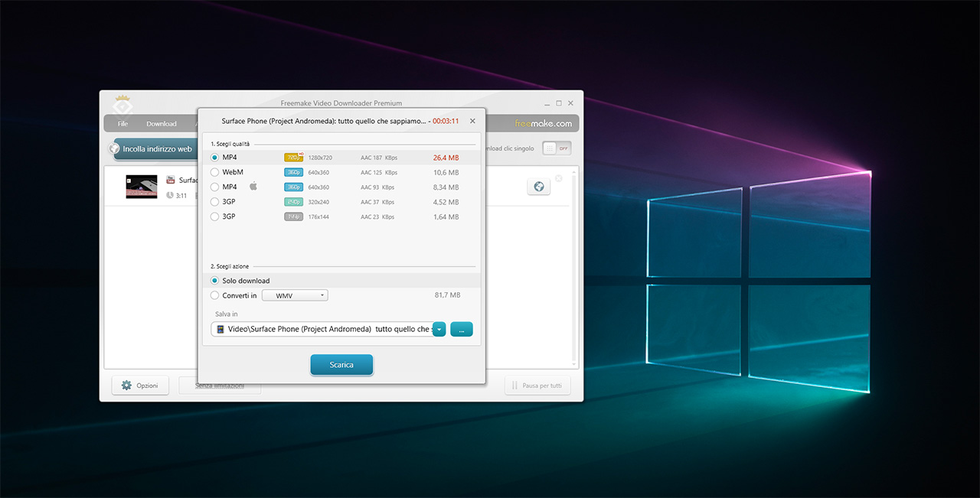Click the video folder icon in path
Screen dimensions: 980x498
[x=220, y=329]
